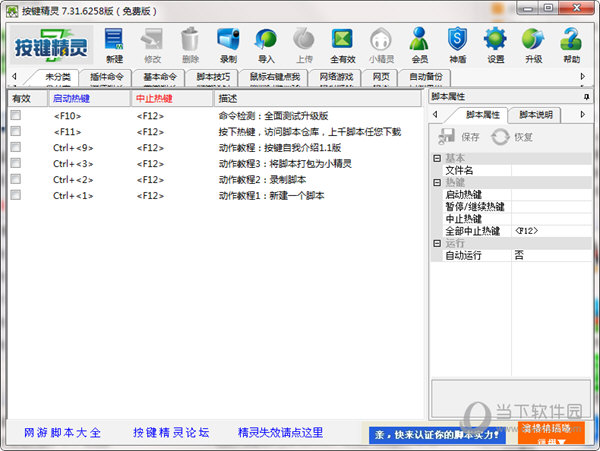Open the 脚本说明 tab
The width and height of the screenshot is (600, 451).
pos(536,115)
